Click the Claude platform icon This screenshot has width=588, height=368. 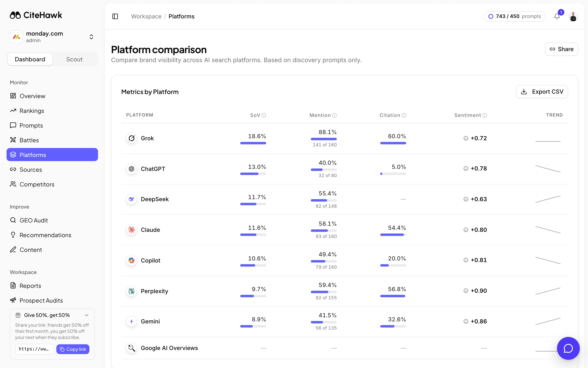click(x=131, y=230)
